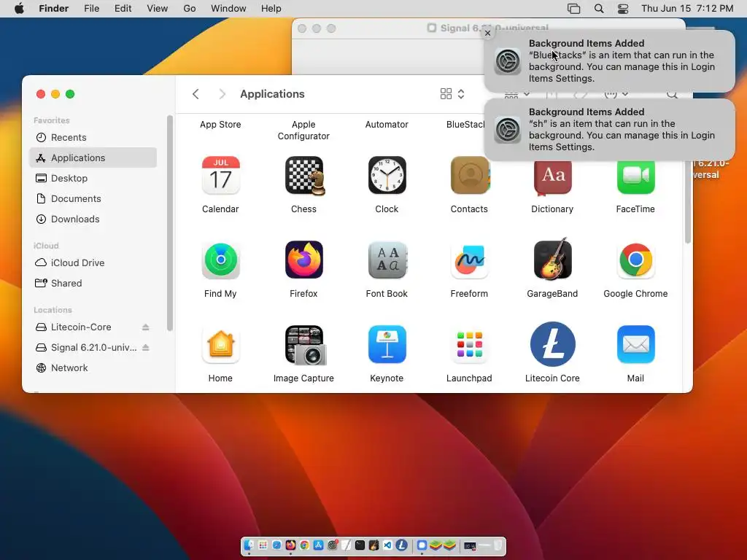Click the BlueStacks Background Items Added notification
Screen dimensions: 747x560
coord(610,61)
